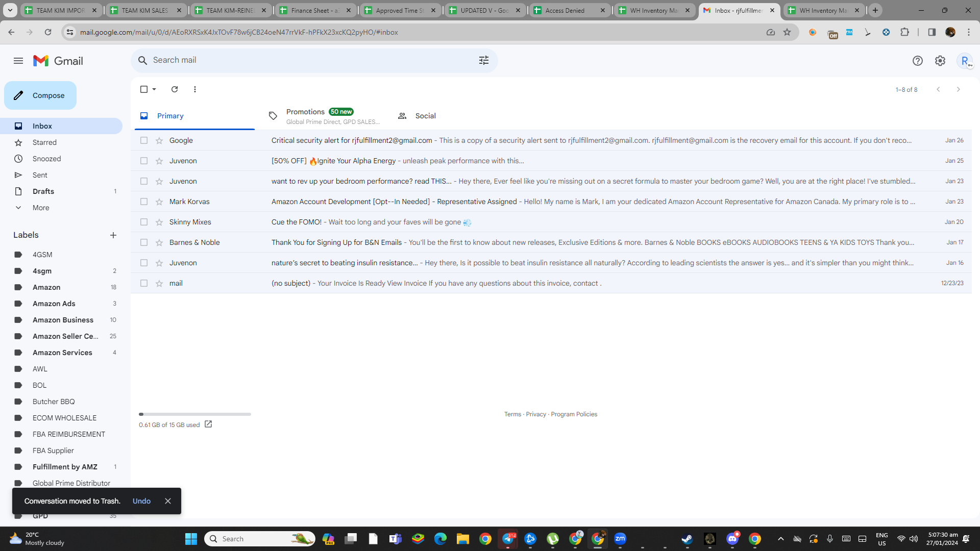This screenshot has height=551, width=980.
Task: Open the Privacy link
Action: (x=536, y=414)
